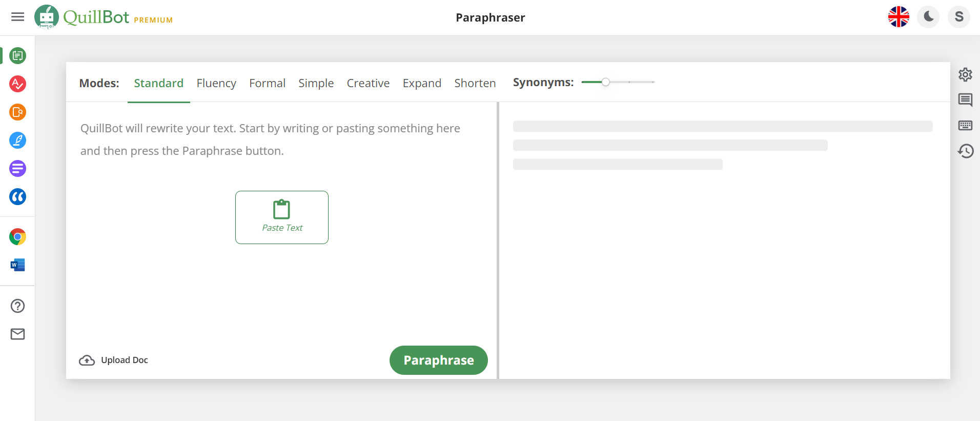Screen dimensions: 980x421
Task: Open the Chrome extension icon
Action: coord(17,237)
